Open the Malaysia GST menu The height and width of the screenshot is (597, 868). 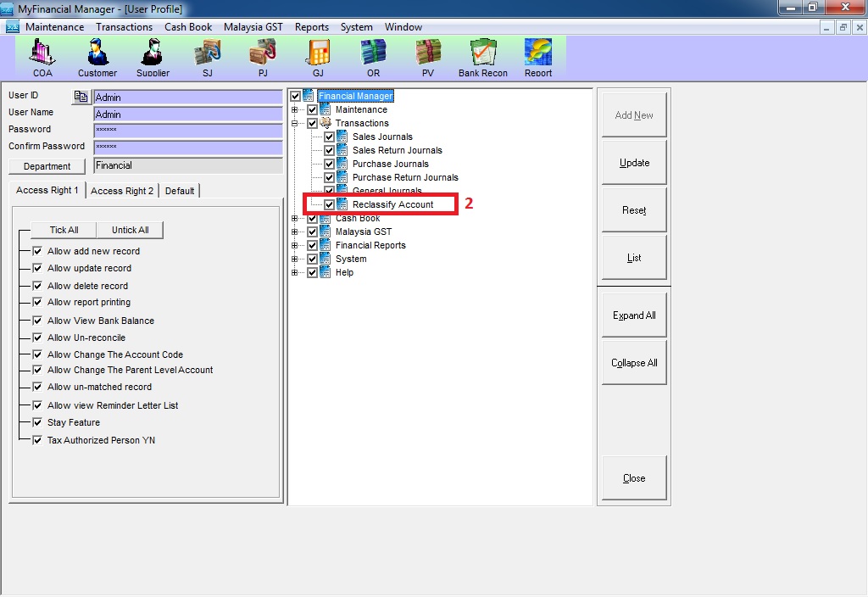click(253, 27)
